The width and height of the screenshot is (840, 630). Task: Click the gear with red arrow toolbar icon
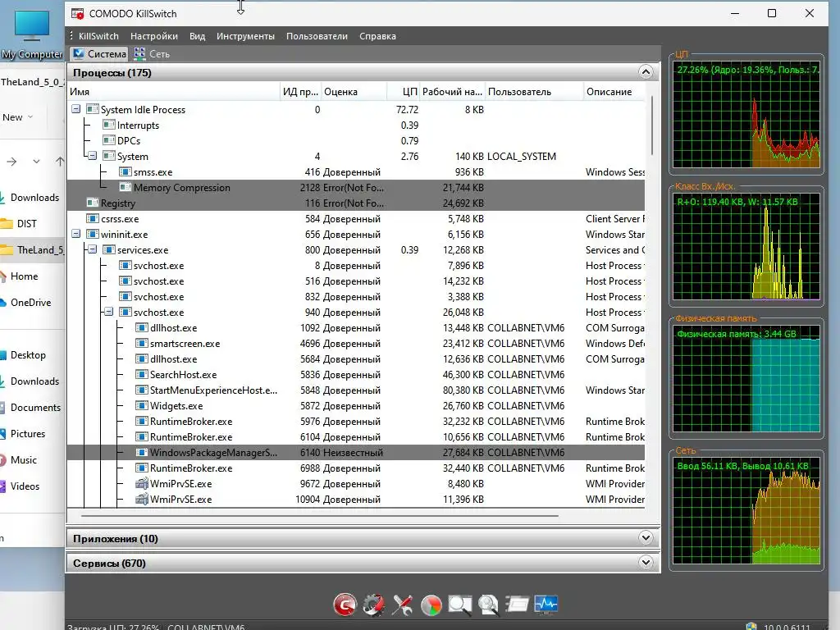pyautogui.click(x=374, y=605)
